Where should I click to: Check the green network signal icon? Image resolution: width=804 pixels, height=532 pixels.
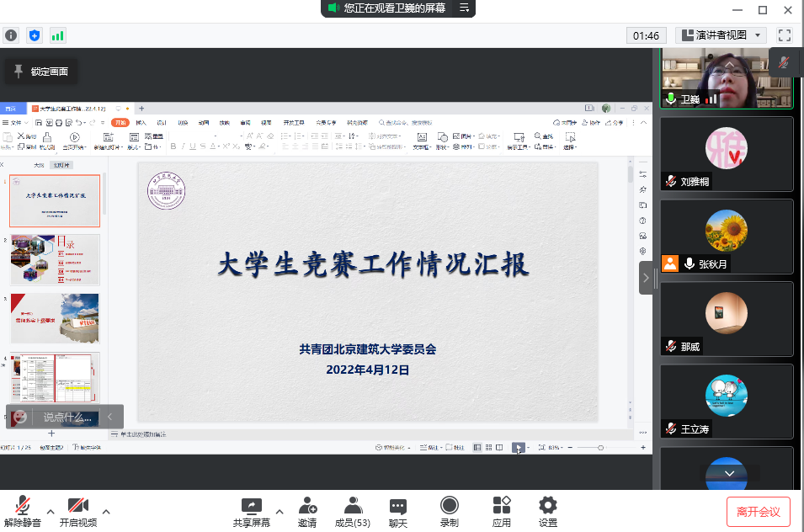58,35
